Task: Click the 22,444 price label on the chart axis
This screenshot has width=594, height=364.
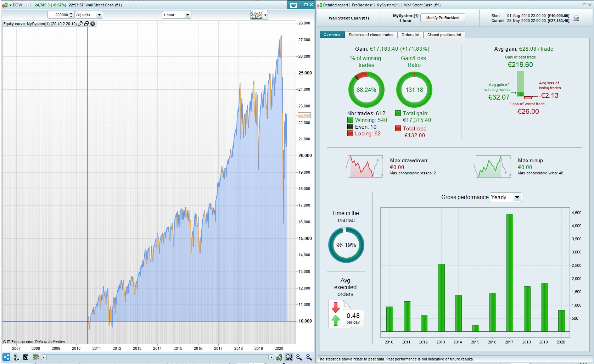Action: [304, 115]
